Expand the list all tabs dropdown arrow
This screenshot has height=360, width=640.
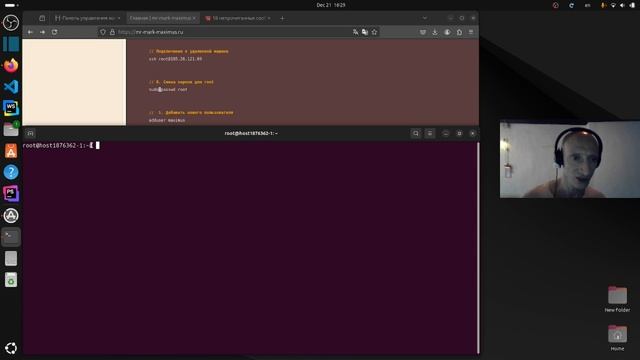click(424, 18)
